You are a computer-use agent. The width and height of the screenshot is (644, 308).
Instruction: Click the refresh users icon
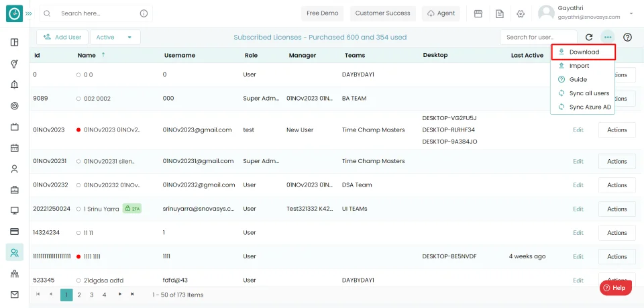click(x=589, y=38)
